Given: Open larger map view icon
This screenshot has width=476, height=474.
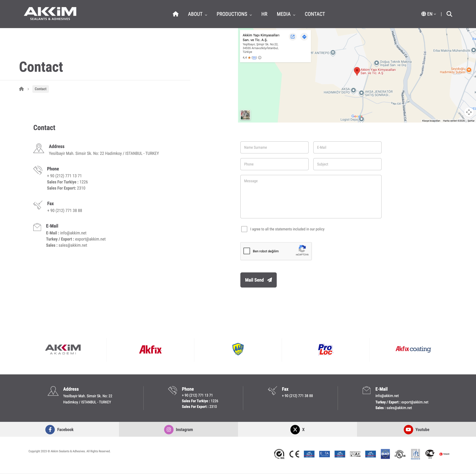Looking at the screenshot, I should pyautogui.click(x=292, y=37).
